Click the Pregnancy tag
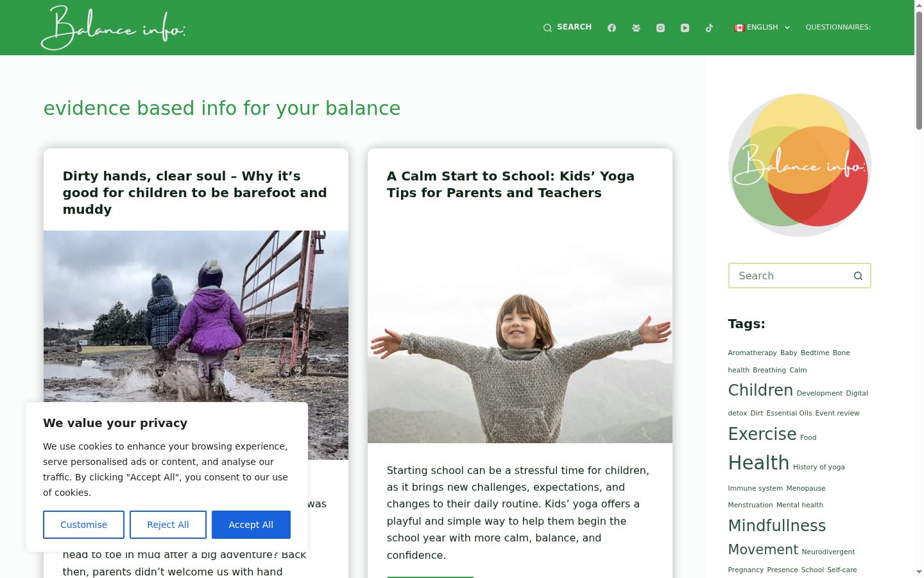924x578 pixels. (x=746, y=570)
